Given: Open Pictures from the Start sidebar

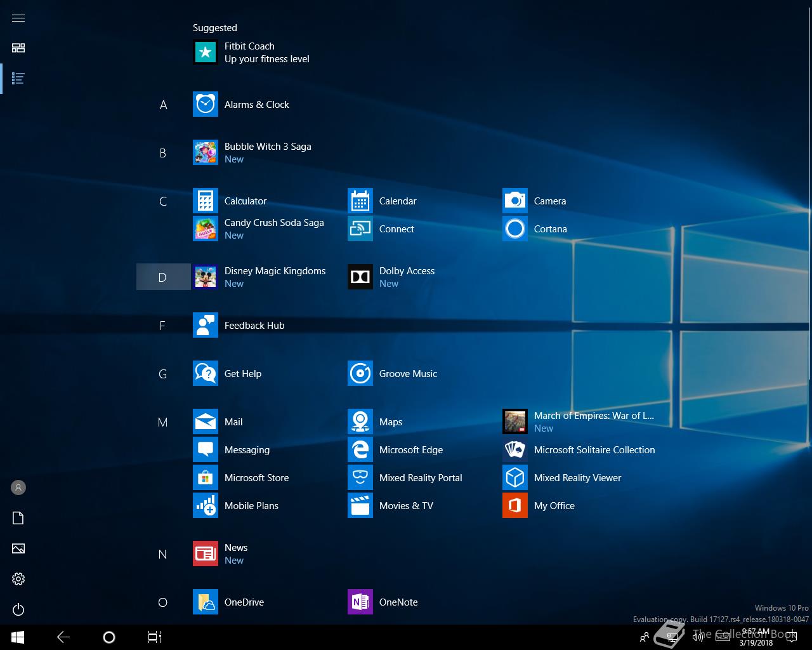Looking at the screenshot, I should [18, 548].
